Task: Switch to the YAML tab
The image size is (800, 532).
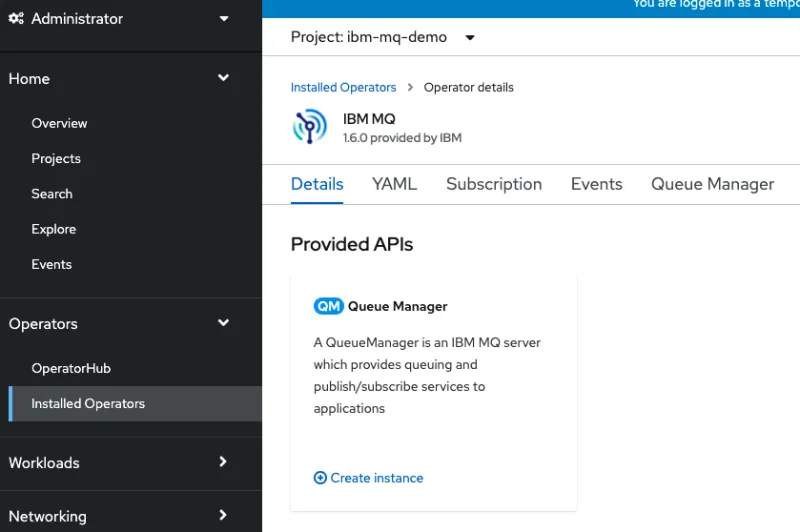Action: [x=394, y=184]
